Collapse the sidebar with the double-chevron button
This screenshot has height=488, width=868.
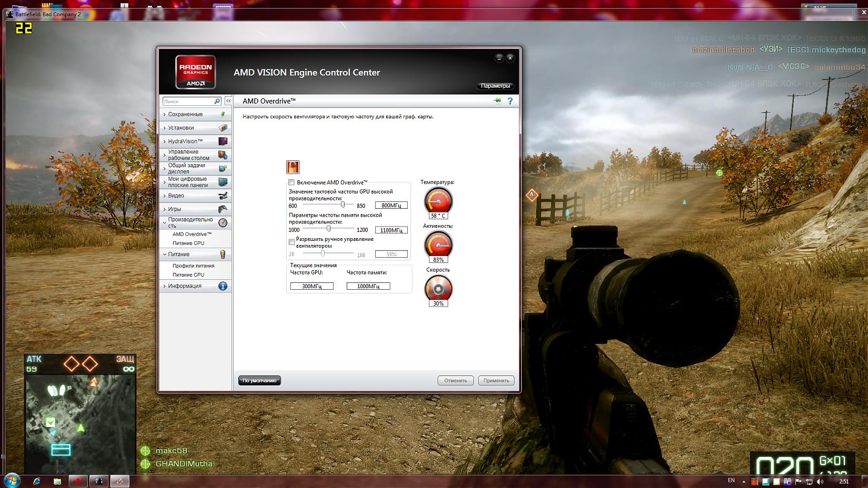(228, 101)
